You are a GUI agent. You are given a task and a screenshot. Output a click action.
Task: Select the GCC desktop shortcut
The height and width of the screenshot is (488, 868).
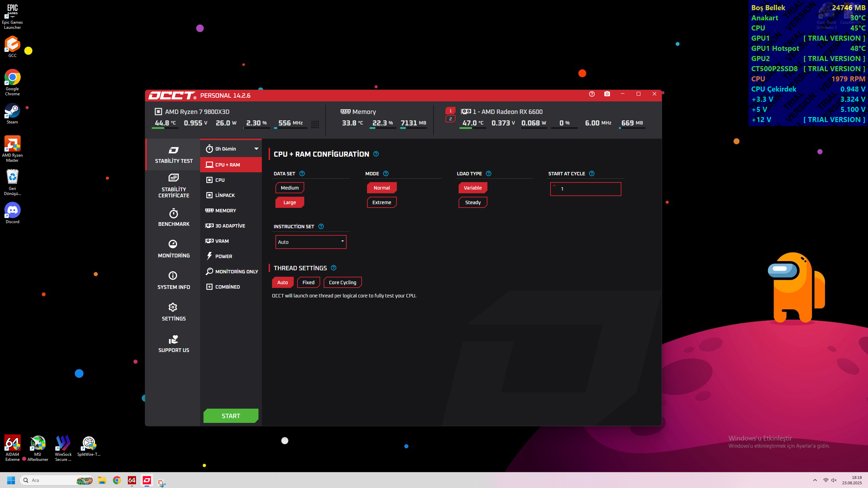click(13, 47)
